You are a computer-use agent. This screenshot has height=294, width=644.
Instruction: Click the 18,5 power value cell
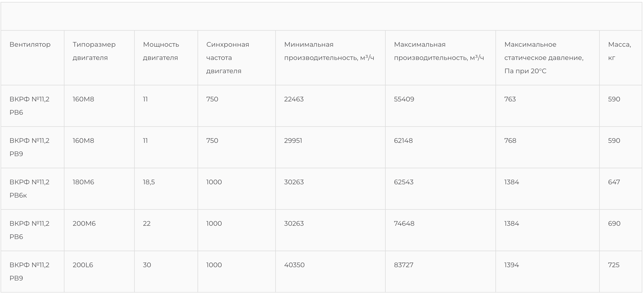149,182
